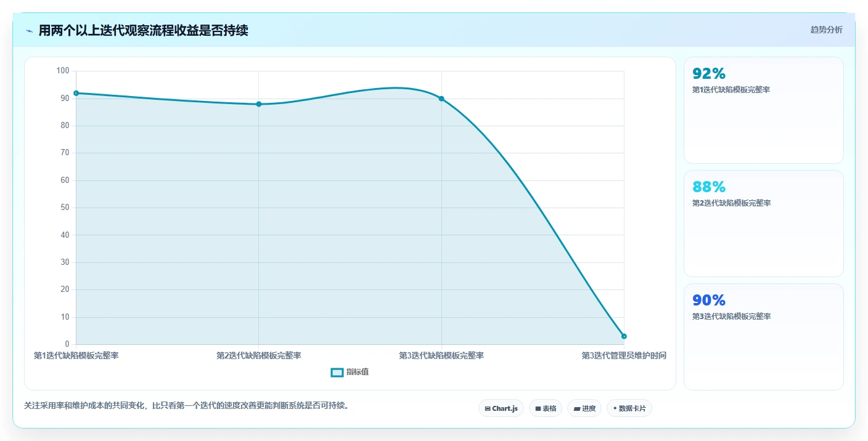Select the 表格 chip
868x441 pixels.
click(x=546, y=408)
